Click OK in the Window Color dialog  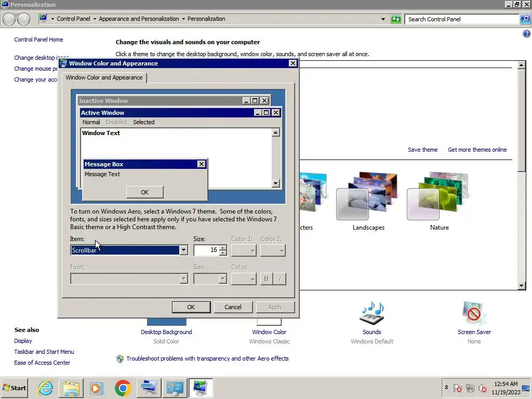tap(191, 307)
